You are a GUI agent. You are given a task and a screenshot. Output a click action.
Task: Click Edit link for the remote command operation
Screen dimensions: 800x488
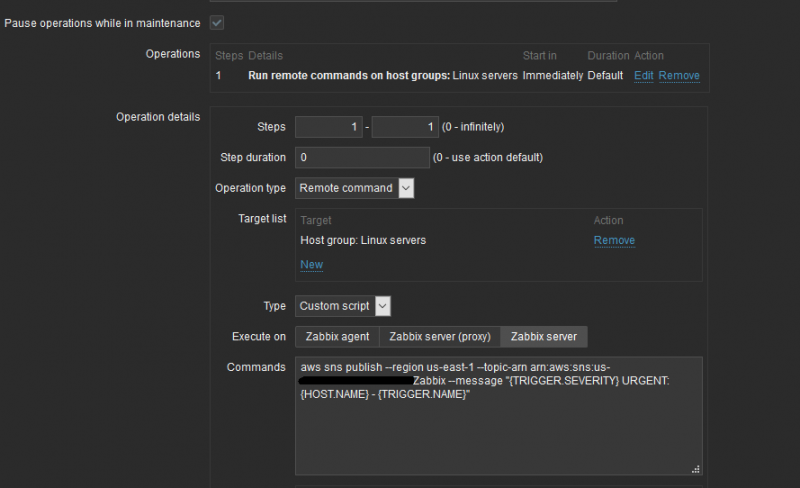point(643,76)
